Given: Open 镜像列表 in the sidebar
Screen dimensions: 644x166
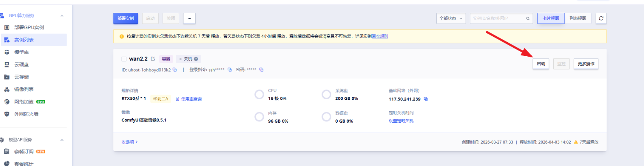Looking at the screenshot, I should tap(24, 89).
